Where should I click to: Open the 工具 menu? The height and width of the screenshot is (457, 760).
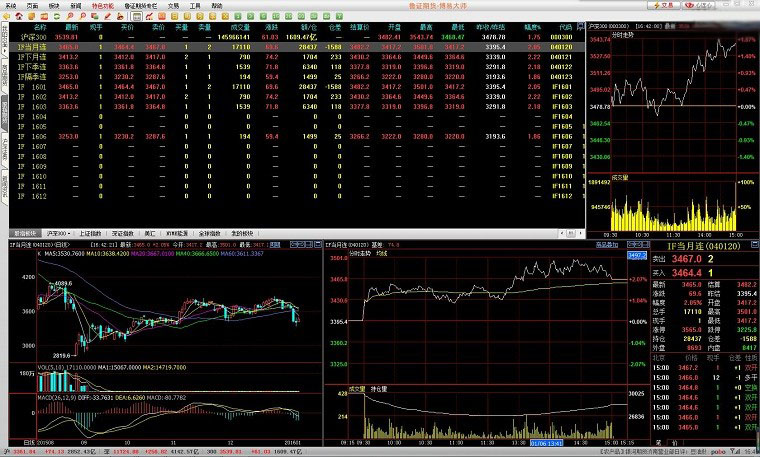click(x=195, y=6)
